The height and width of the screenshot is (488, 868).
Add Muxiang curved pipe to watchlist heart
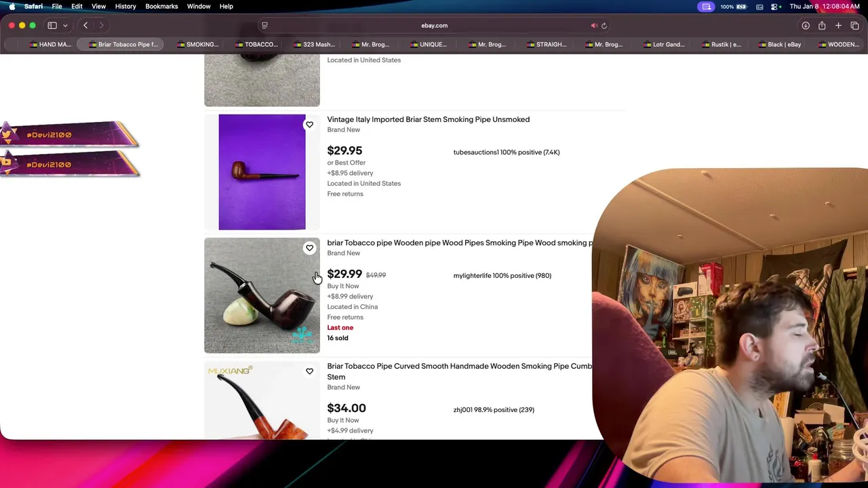tap(309, 371)
